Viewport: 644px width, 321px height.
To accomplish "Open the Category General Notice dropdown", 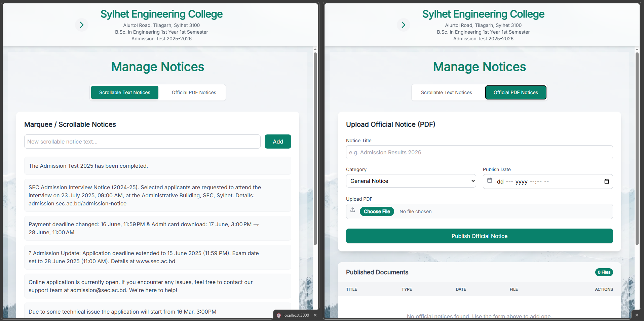I will point(411,181).
